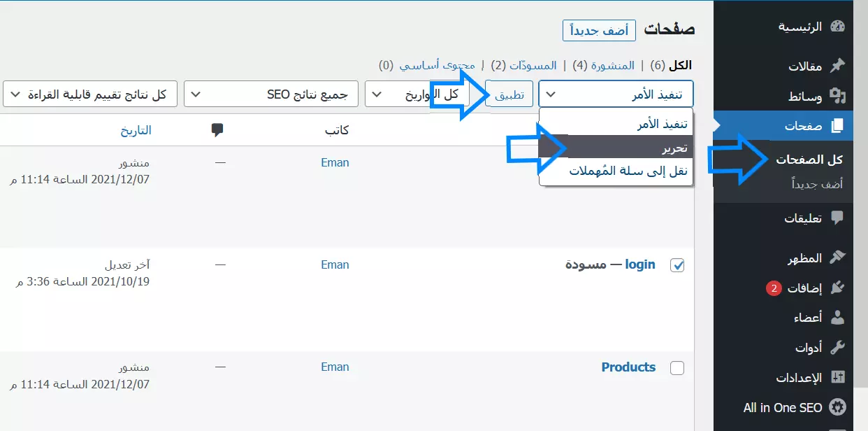
Task: Select نقل إلى سلة المُهملات option
Action: [616, 171]
